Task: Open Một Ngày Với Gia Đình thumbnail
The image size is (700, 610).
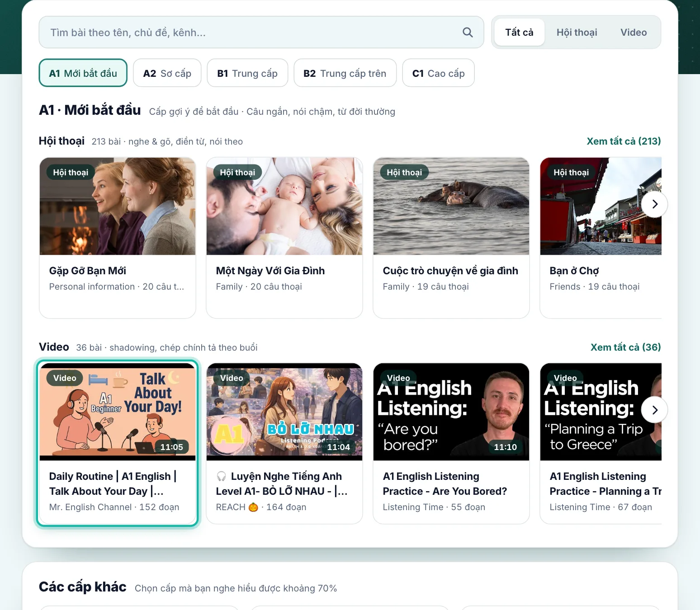Action: tap(284, 206)
